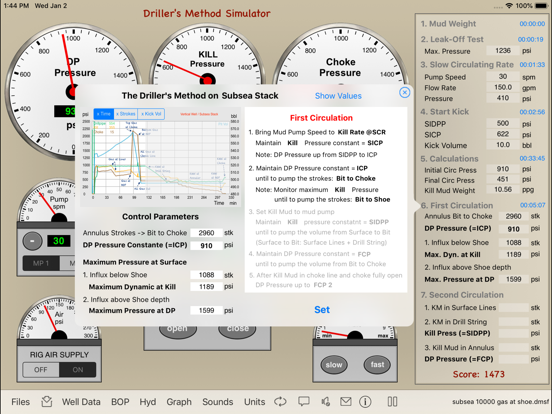Viewport: 552px width, 414px height.
Task: Click the Set button in the dialog
Action: pyautogui.click(x=322, y=309)
